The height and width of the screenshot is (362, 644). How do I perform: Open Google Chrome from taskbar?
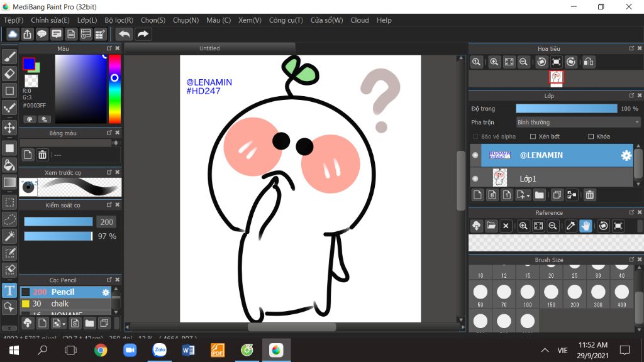[101, 350]
